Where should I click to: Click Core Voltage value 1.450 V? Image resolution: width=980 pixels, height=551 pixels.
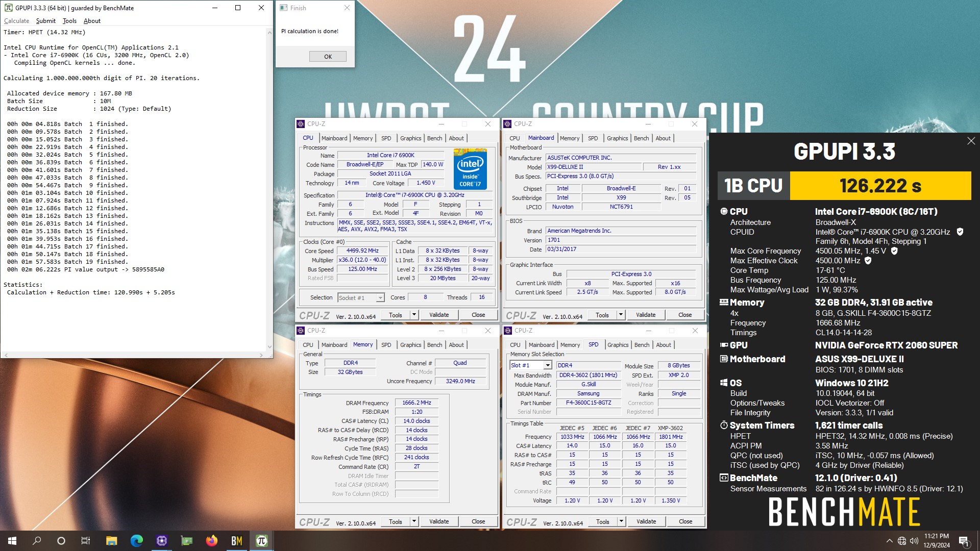(x=426, y=183)
